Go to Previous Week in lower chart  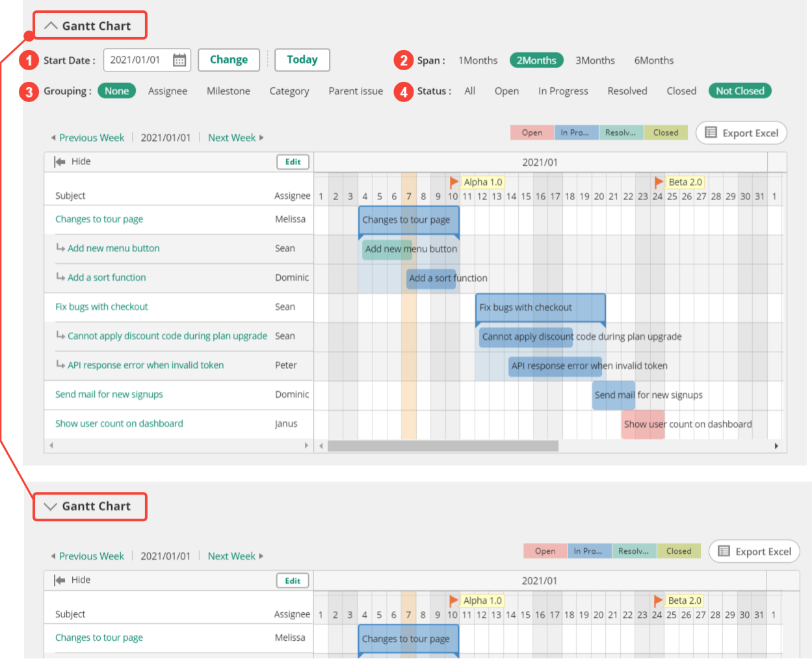88,556
